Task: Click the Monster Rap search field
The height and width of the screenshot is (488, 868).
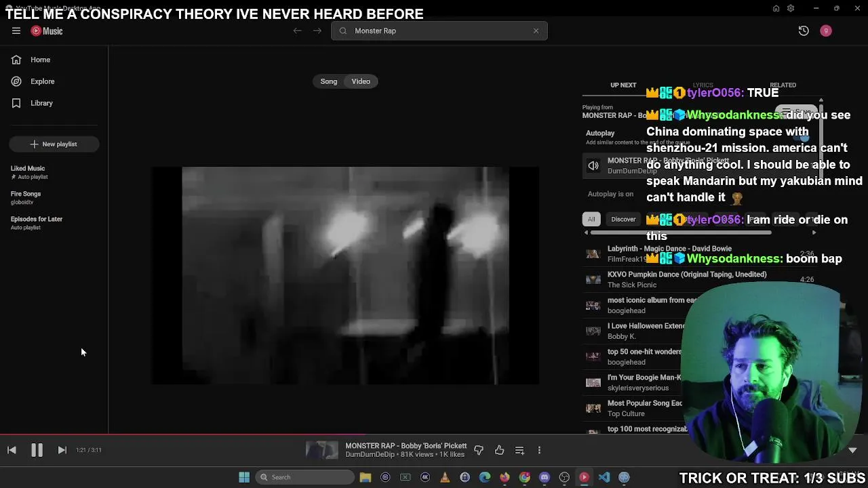Action: click(x=439, y=30)
